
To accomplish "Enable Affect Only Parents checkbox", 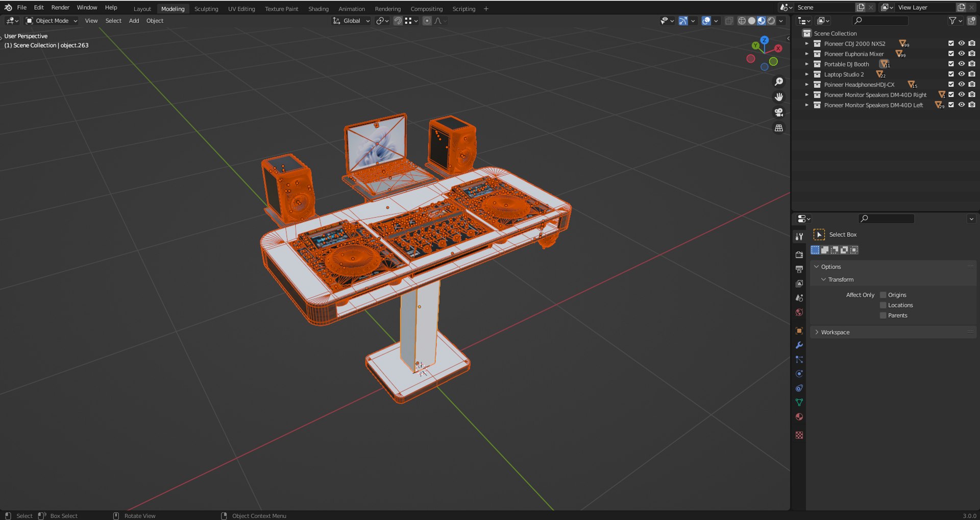I will pyautogui.click(x=883, y=315).
